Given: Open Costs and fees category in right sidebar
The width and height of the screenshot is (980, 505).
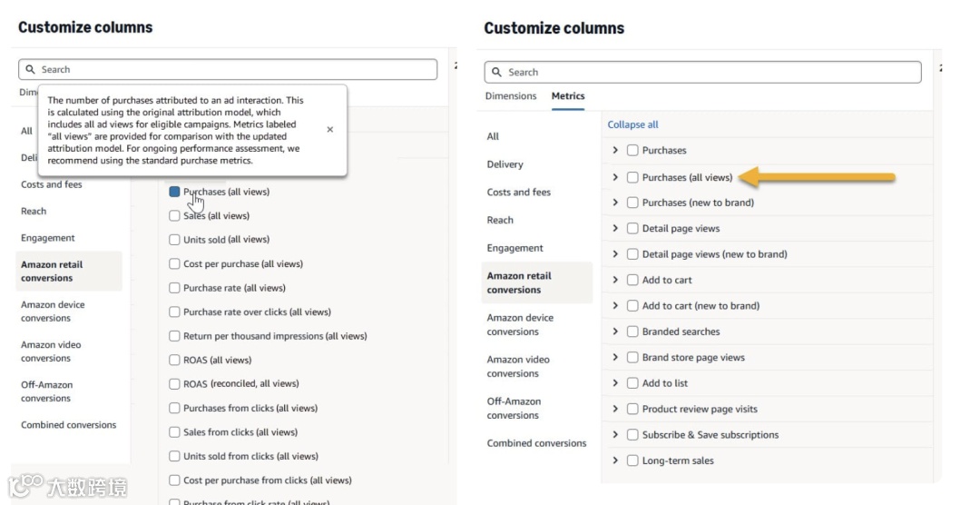Looking at the screenshot, I should pyautogui.click(x=518, y=193).
